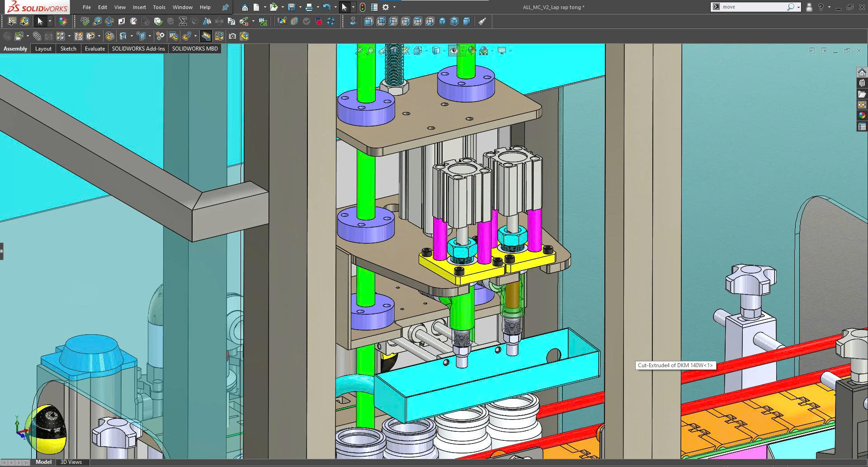Toggle the highlighted ruler tool button
The width and height of the screenshot is (868, 467).
(x=206, y=36)
